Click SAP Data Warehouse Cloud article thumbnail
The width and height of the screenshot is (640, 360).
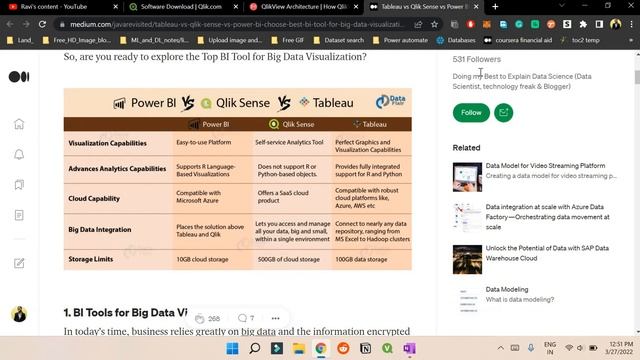(467, 259)
